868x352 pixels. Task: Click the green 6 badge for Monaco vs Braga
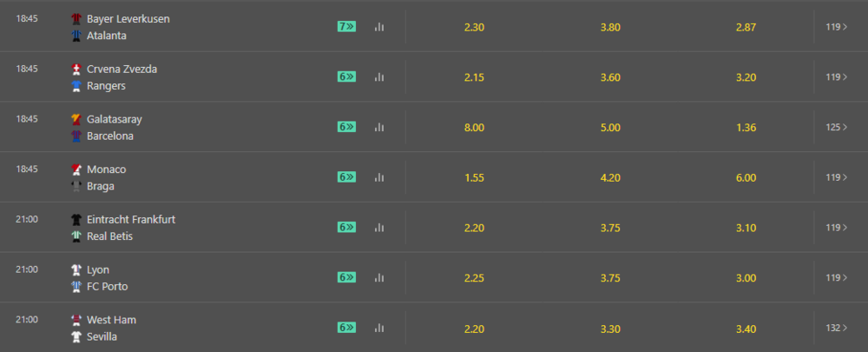(x=346, y=176)
